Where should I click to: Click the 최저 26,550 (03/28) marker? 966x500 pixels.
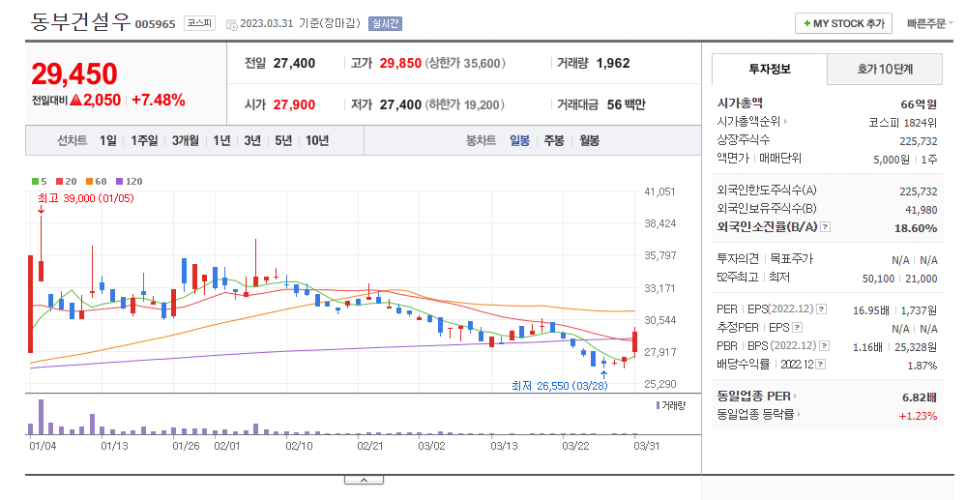coord(559,386)
